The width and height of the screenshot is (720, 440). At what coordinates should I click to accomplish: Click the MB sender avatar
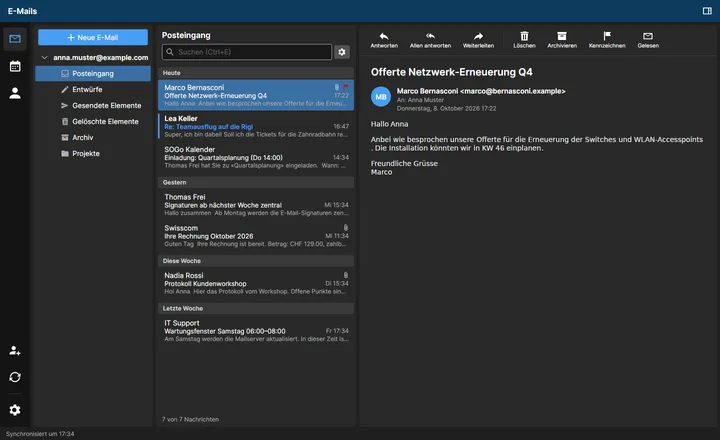381,97
